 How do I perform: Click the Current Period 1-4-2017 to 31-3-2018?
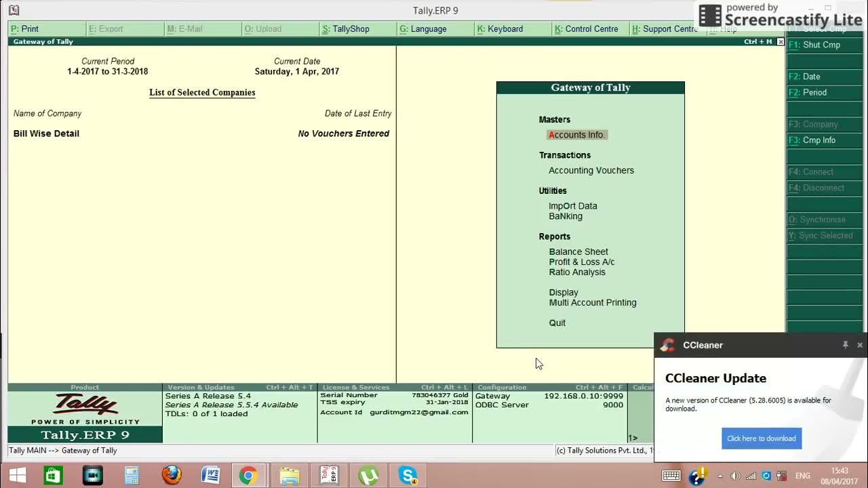click(108, 71)
